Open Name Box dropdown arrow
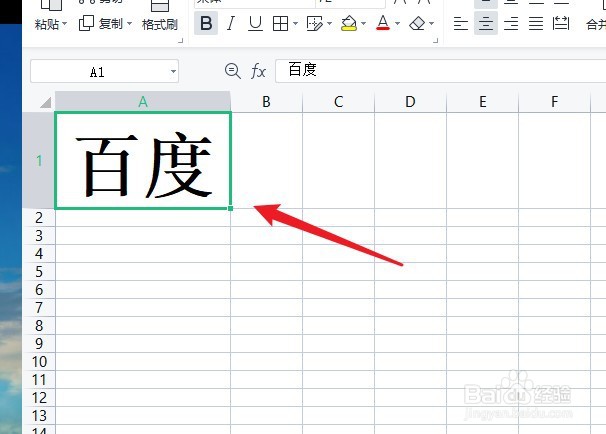Screen dimensions: 606x434 tap(173, 71)
